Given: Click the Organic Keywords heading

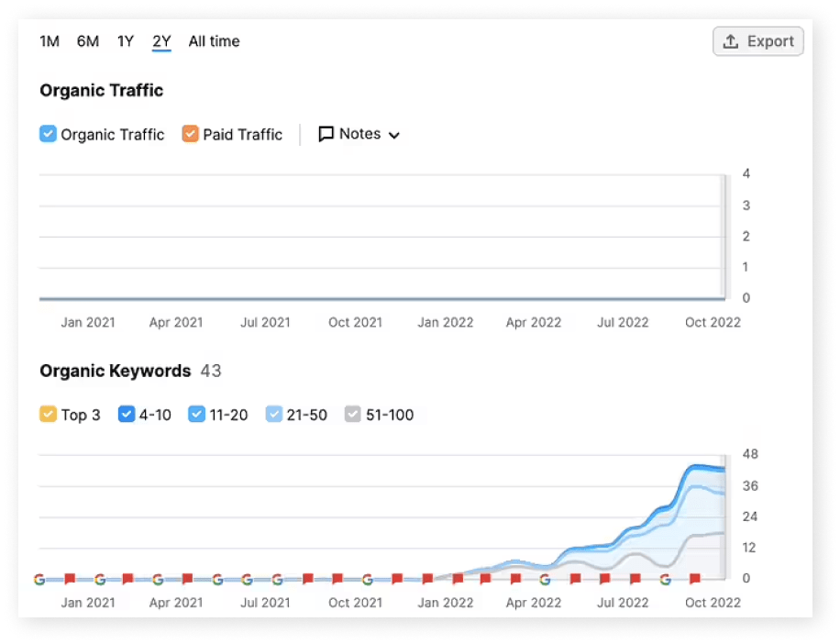Looking at the screenshot, I should point(116,371).
